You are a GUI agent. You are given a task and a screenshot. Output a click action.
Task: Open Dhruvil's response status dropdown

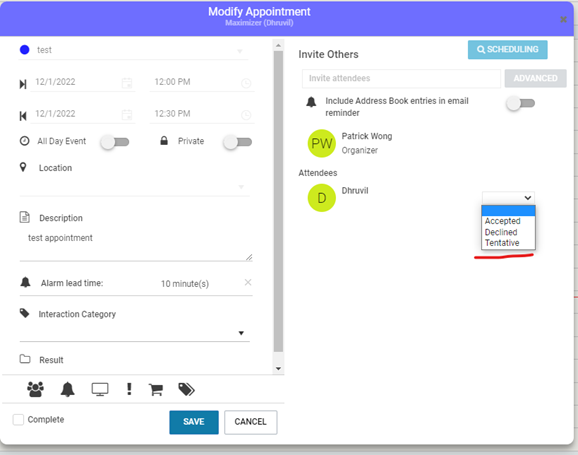click(x=508, y=198)
